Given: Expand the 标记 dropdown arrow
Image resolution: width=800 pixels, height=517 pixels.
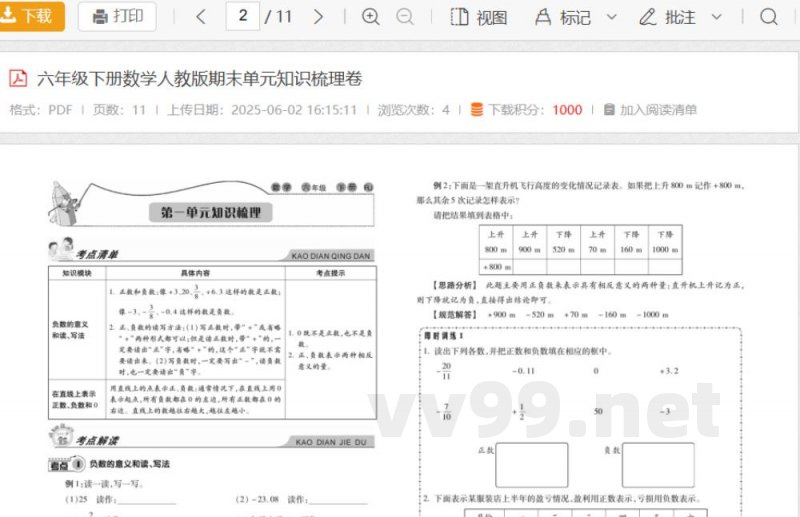Looking at the screenshot, I should click(x=612, y=17).
